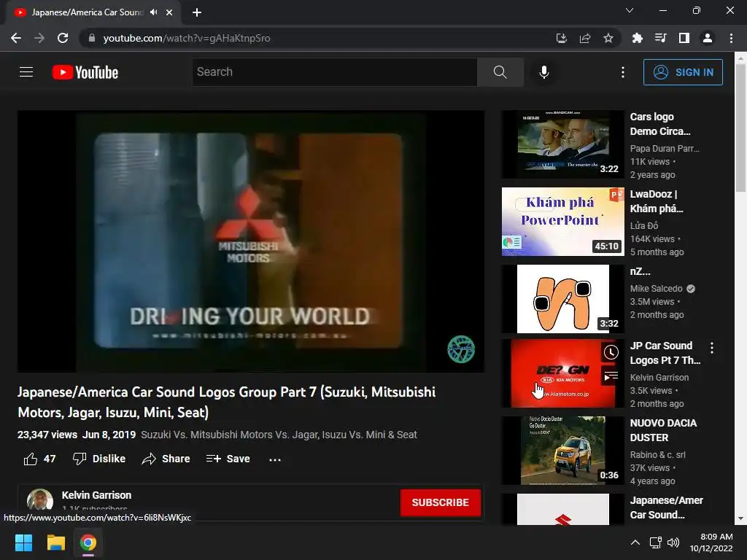Save video to a playlist
The width and height of the screenshot is (747, 560).
click(x=228, y=459)
